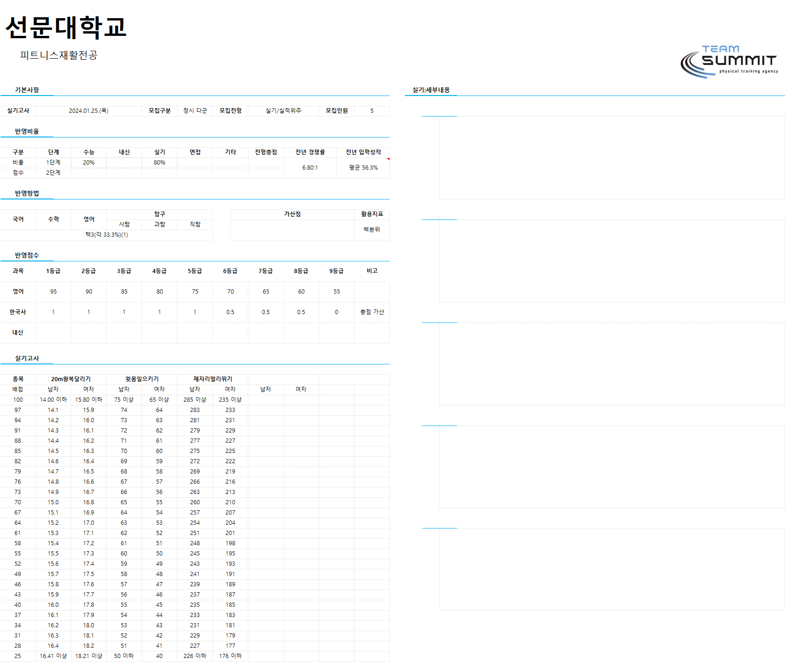This screenshot has width=785, height=672.
Task: Click the second empty 세부내용 box
Action: [612, 261]
